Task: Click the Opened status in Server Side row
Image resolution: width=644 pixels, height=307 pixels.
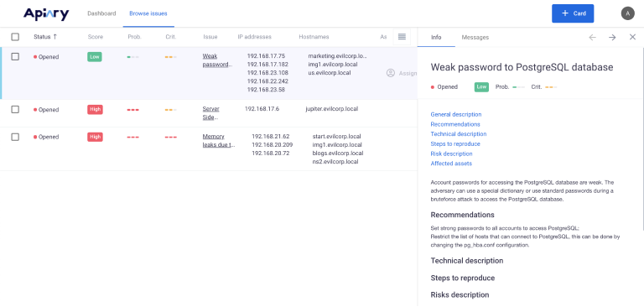Action: point(46,110)
